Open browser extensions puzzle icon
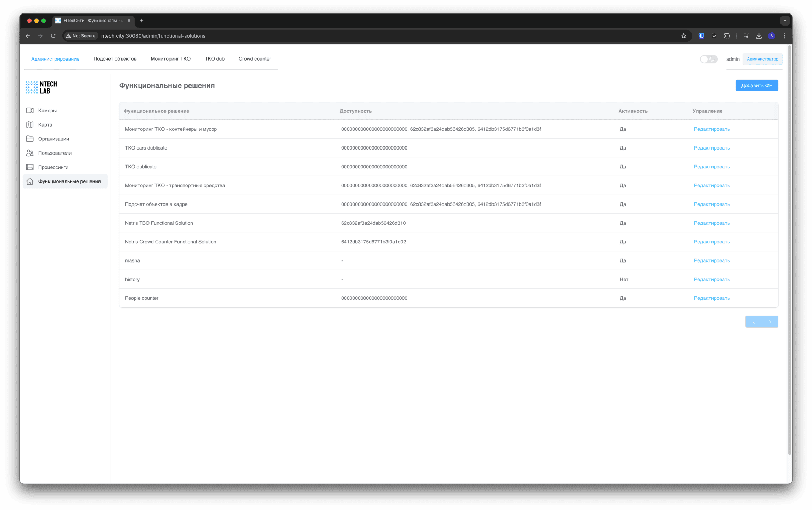The width and height of the screenshot is (812, 510). pyautogui.click(x=727, y=36)
